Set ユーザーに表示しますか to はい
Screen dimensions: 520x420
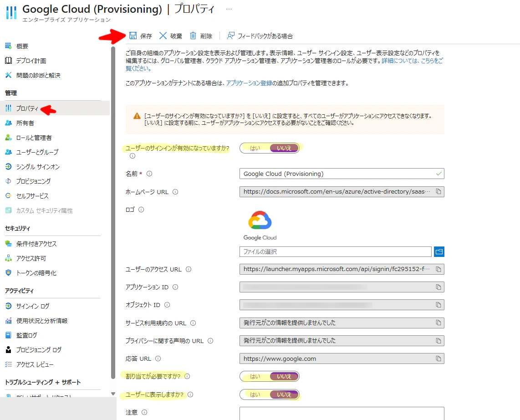pyautogui.click(x=255, y=394)
